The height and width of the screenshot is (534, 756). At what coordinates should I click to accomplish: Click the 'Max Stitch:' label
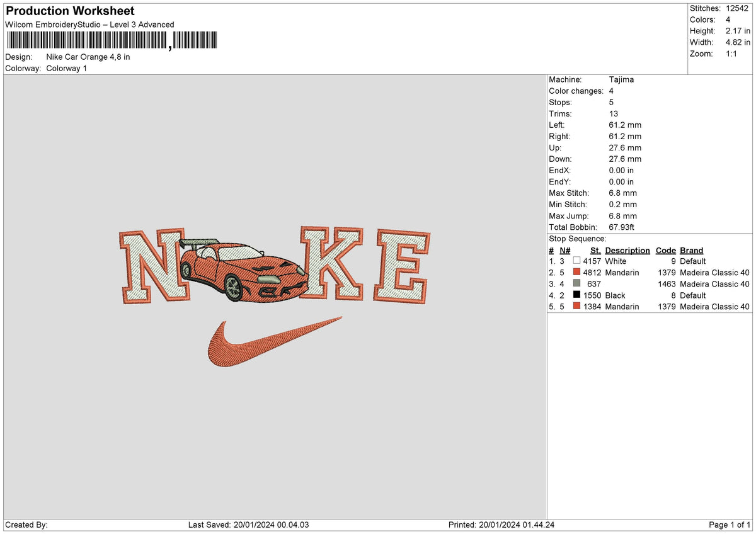(569, 193)
